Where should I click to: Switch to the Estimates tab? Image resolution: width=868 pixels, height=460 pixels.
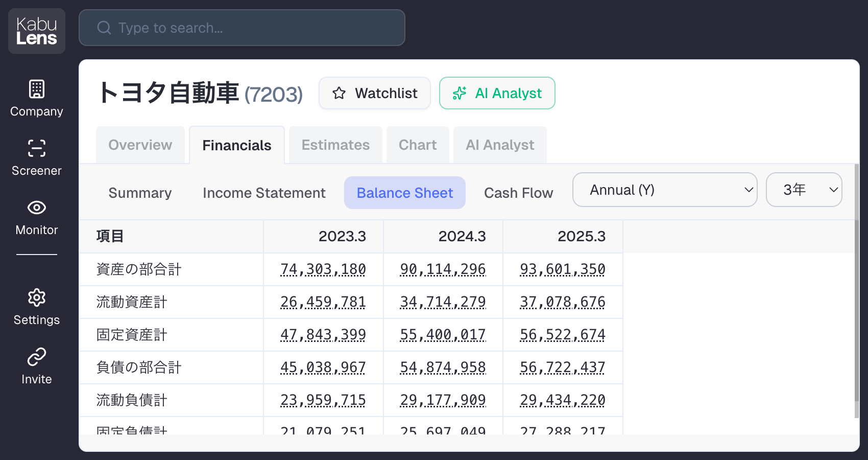pyautogui.click(x=335, y=145)
